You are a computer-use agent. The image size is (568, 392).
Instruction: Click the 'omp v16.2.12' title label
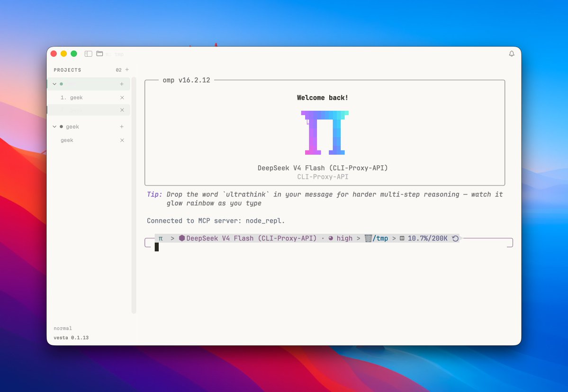[186, 80]
